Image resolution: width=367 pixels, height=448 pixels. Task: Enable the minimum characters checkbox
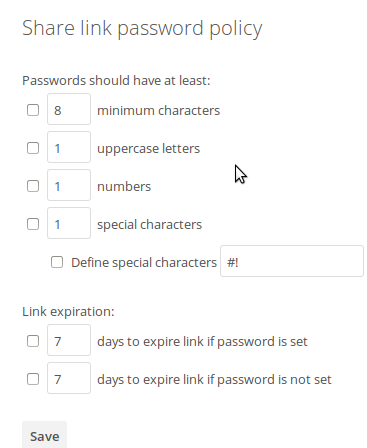33,110
